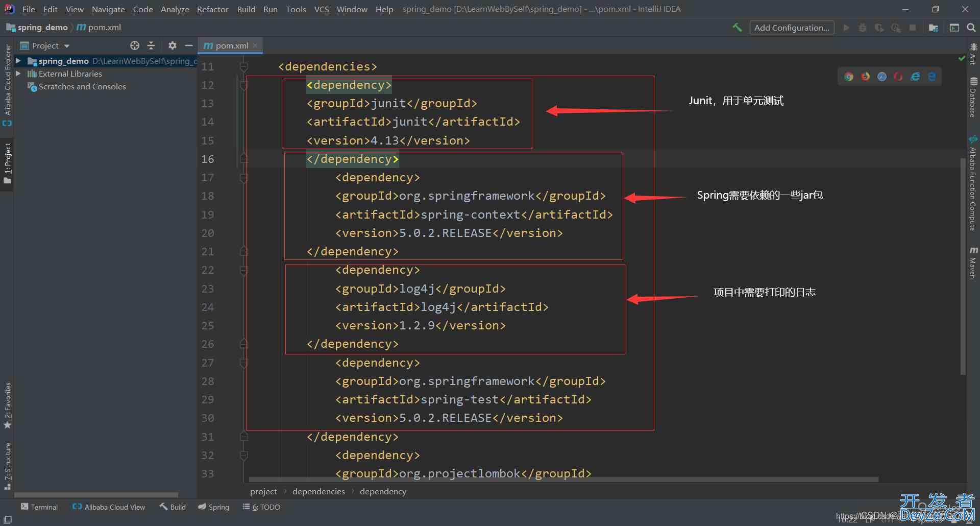Toggle the 1: Project tool window
Image resolution: width=980 pixels, height=526 pixels.
point(7,163)
